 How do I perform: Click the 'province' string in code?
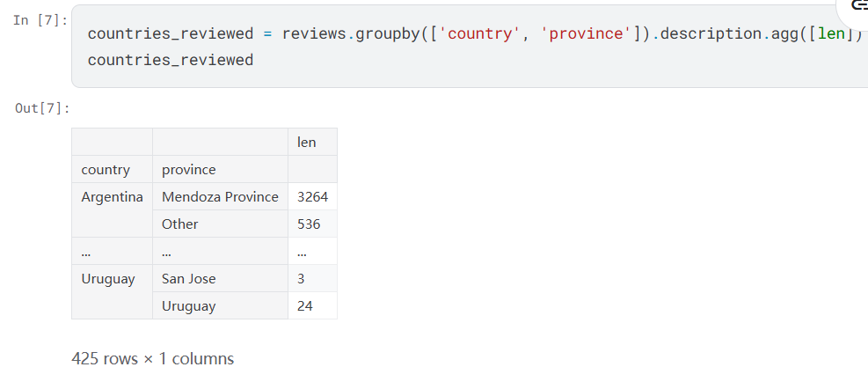pyautogui.click(x=589, y=33)
